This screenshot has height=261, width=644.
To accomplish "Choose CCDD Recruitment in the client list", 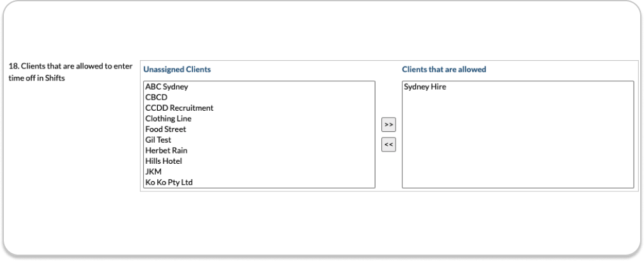I will pyautogui.click(x=179, y=108).
